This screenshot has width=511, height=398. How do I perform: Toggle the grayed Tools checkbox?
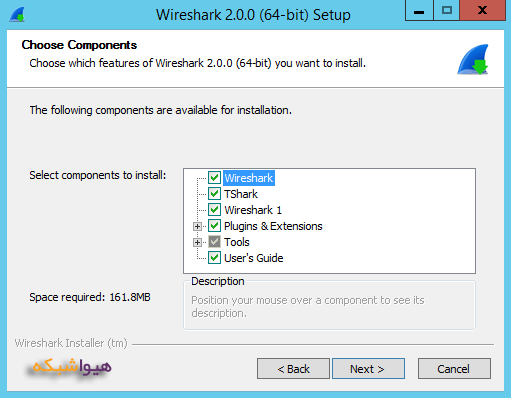[214, 242]
